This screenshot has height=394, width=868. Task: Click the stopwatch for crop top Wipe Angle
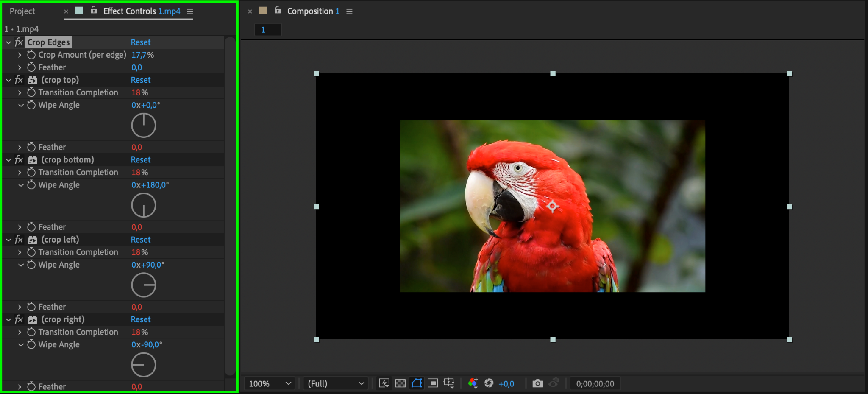tap(31, 105)
